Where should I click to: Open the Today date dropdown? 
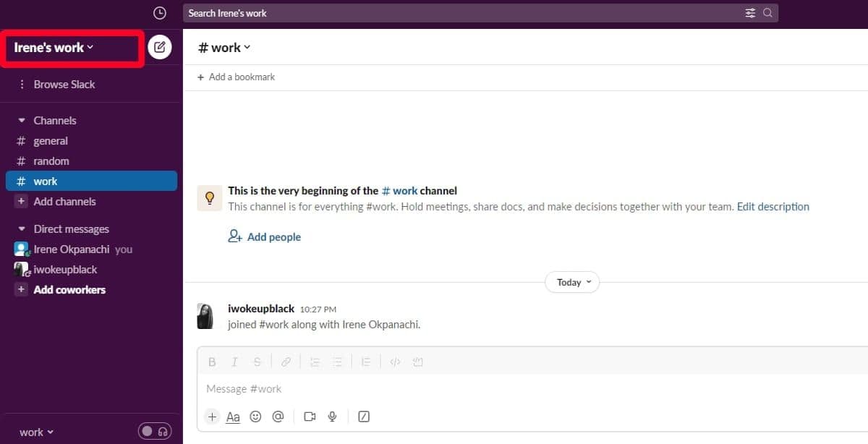pos(571,283)
